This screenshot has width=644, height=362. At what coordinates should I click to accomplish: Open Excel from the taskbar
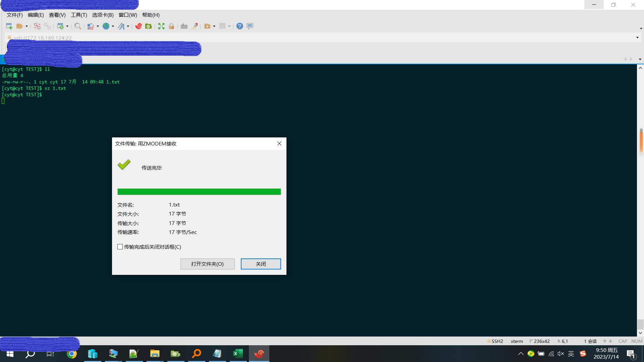[238, 354]
